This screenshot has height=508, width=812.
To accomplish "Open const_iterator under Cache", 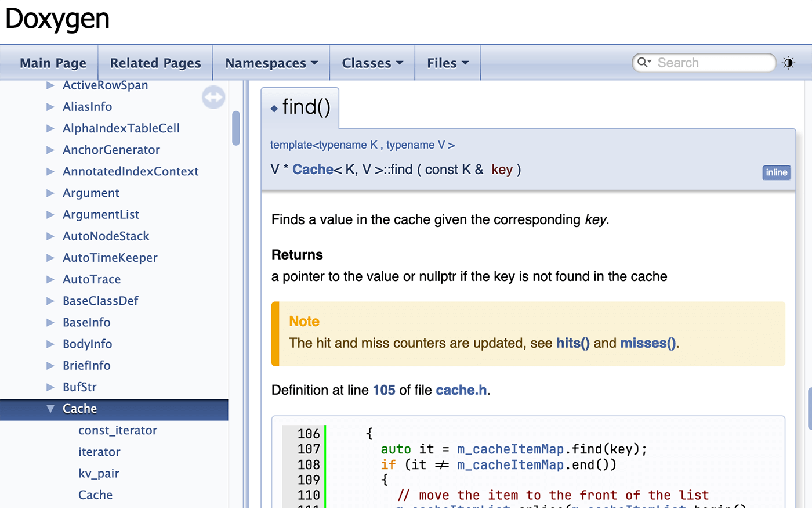I will coord(118,430).
